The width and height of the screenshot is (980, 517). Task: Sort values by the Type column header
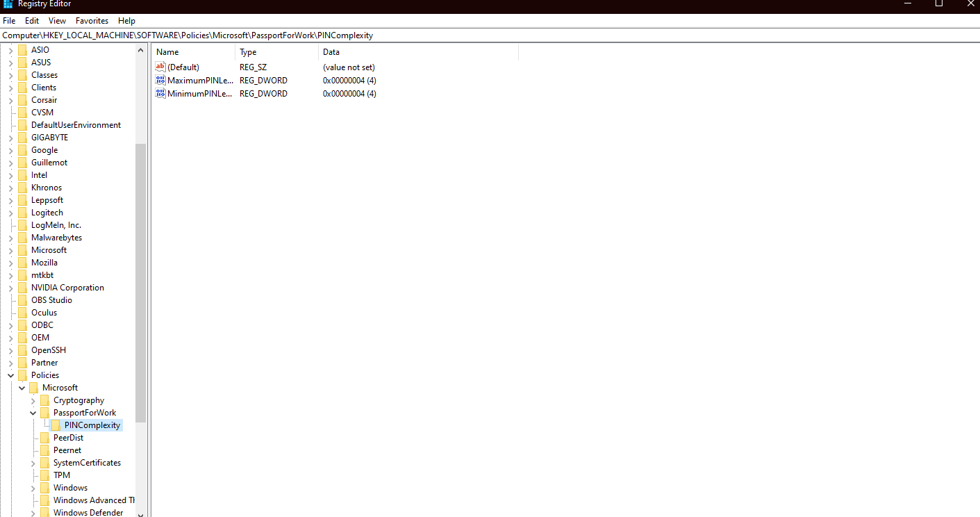click(277, 52)
